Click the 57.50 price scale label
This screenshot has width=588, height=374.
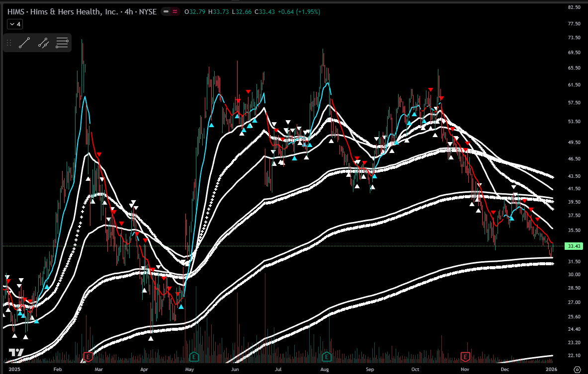pyautogui.click(x=574, y=103)
